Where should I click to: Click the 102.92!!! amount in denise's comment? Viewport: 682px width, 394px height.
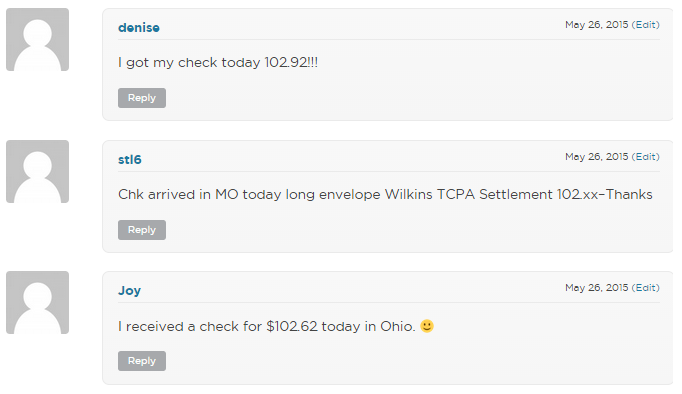tap(291, 63)
